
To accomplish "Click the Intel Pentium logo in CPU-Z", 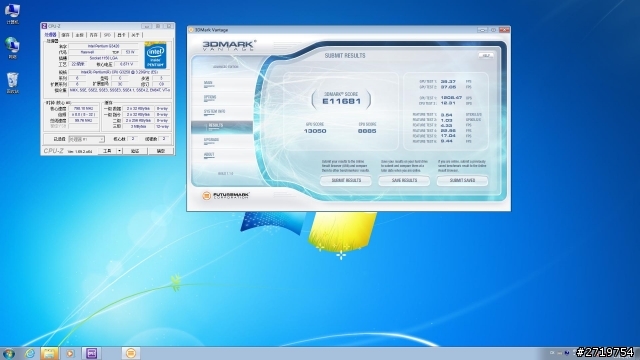I will click(x=156, y=56).
